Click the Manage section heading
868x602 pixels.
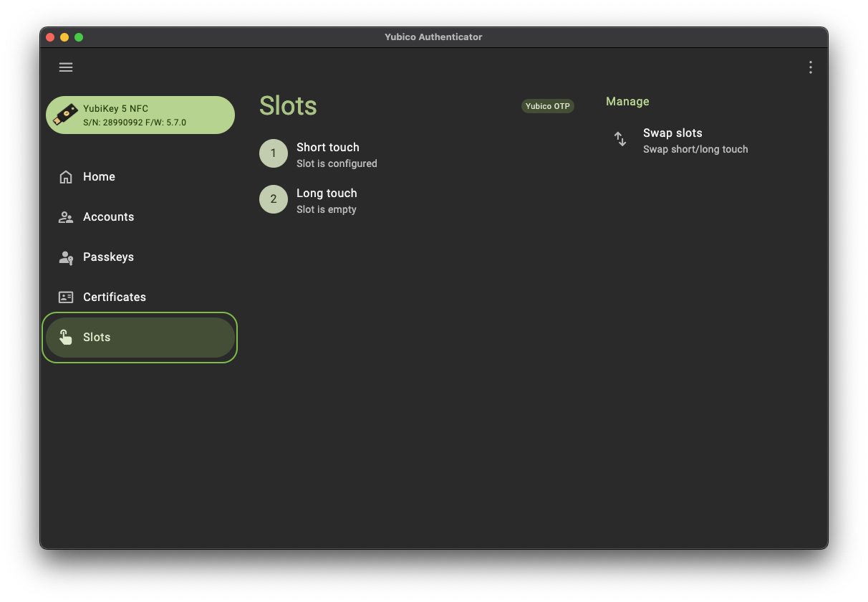pyautogui.click(x=627, y=102)
